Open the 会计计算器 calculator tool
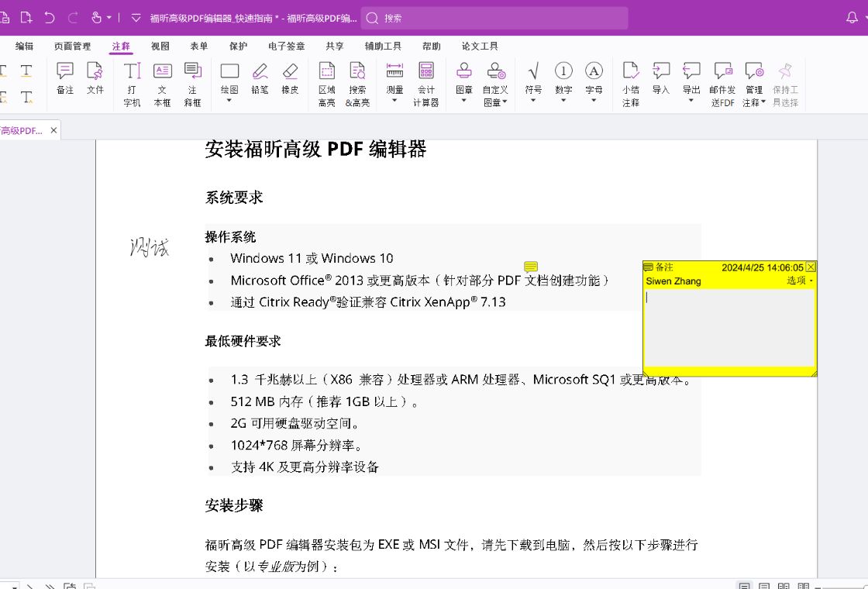The width and height of the screenshot is (868, 589). [425, 84]
